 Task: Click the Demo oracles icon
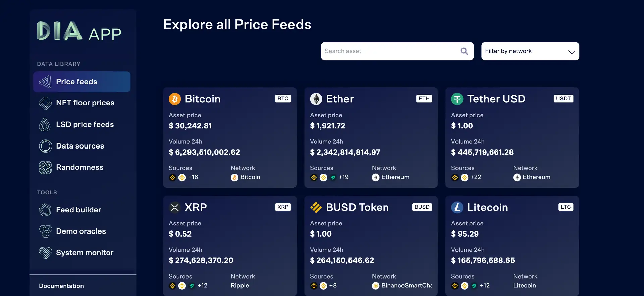coord(45,231)
